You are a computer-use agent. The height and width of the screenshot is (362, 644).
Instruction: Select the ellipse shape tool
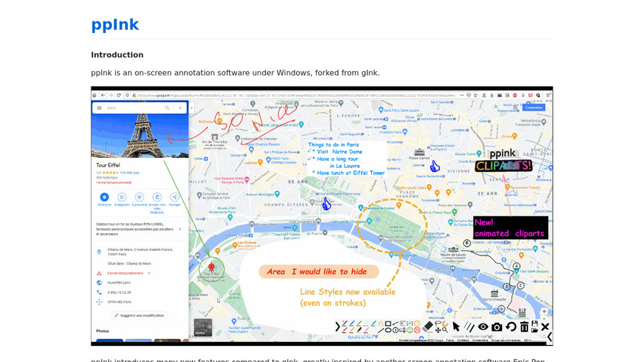point(388,330)
